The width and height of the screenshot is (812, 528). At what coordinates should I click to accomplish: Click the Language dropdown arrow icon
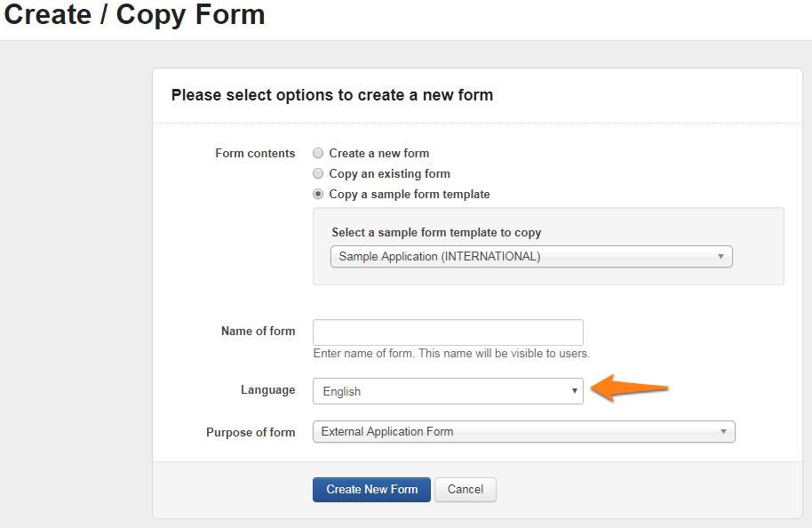pos(574,391)
